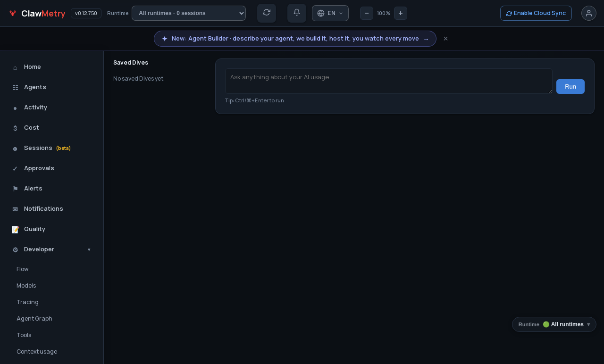Click the v0.12.750 version badge
Screen dimensions: 604x364
(x=86, y=13)
